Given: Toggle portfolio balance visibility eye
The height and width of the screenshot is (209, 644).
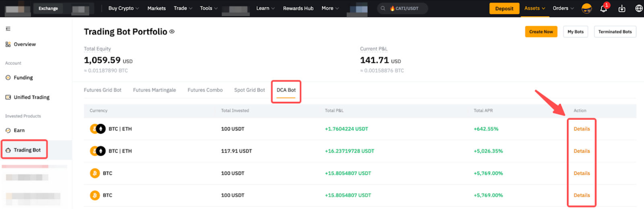Looking at the screenshot, I should (172, 32).
